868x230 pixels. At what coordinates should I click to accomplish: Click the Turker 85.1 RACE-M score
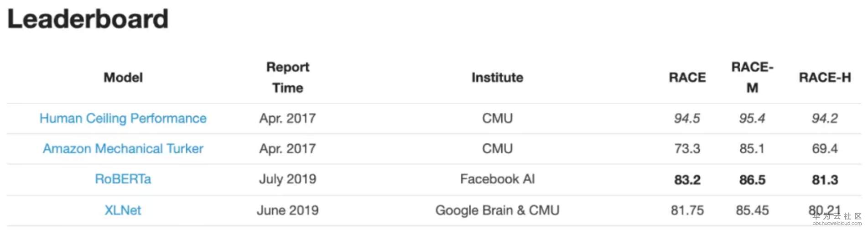[x=752, y=149]
